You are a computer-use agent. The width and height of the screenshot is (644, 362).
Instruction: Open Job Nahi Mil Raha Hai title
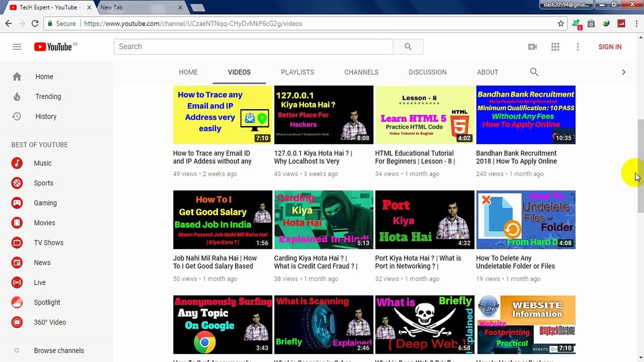(x=215, y=262)
